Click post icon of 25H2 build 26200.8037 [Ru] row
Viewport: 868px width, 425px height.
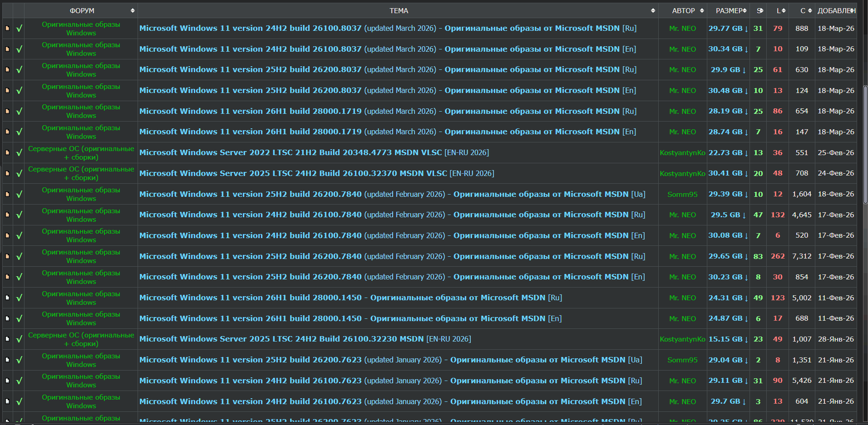tap(7, 69)
